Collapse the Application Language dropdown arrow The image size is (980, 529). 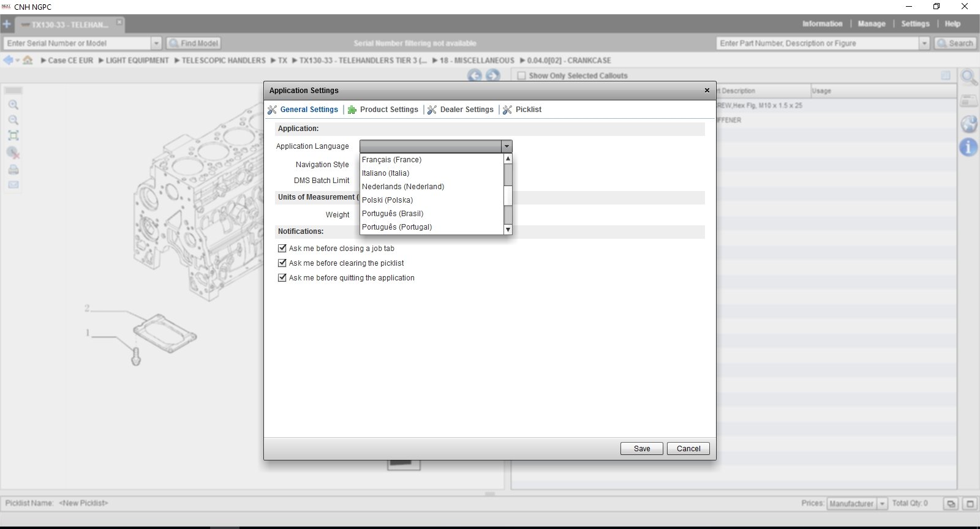click(507, 146)
